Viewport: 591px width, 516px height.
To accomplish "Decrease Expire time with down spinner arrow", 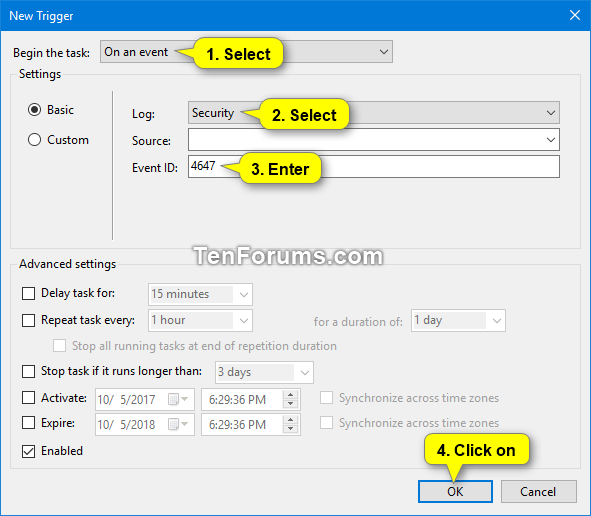I will click(x=290, y=429).
